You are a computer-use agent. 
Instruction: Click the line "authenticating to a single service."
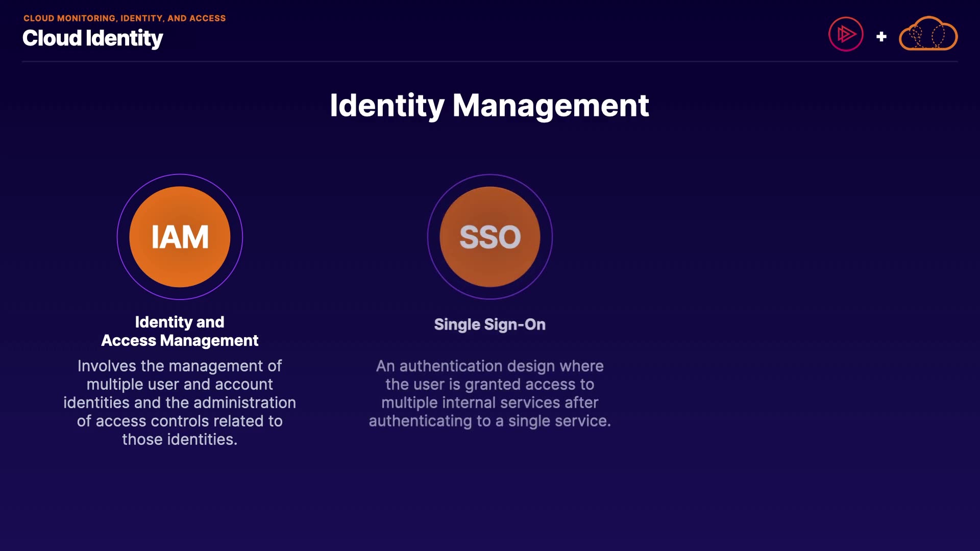click(x=489, y=421)
